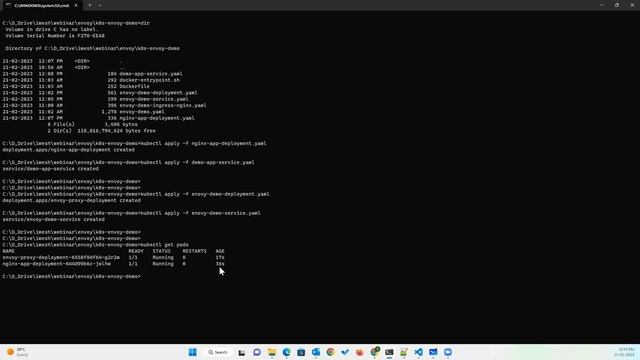Click the RESTARTS column header
Image resolution: width=640 pixels, height=360 pixels.
[194, 251]
